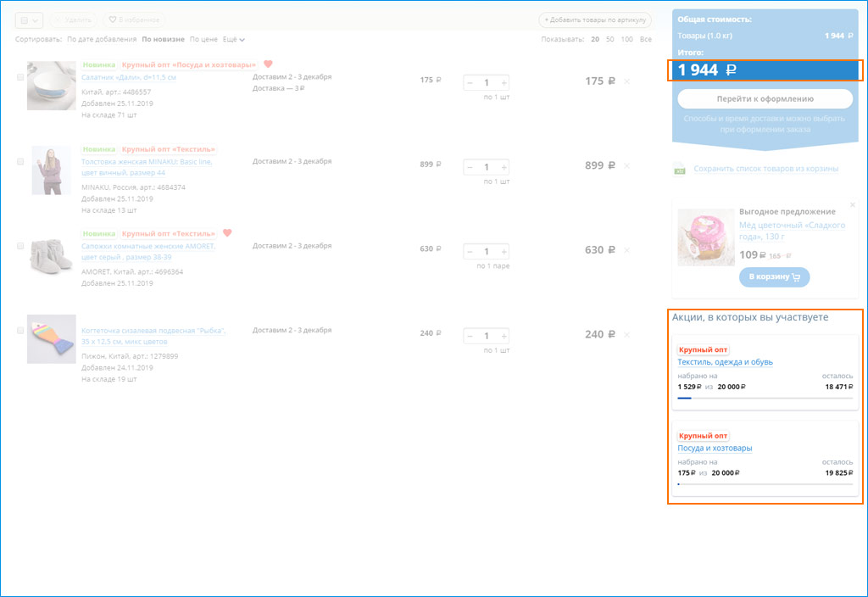
Task: Remove Салатник «Дали» using its x icon
Action: point(626,81)
